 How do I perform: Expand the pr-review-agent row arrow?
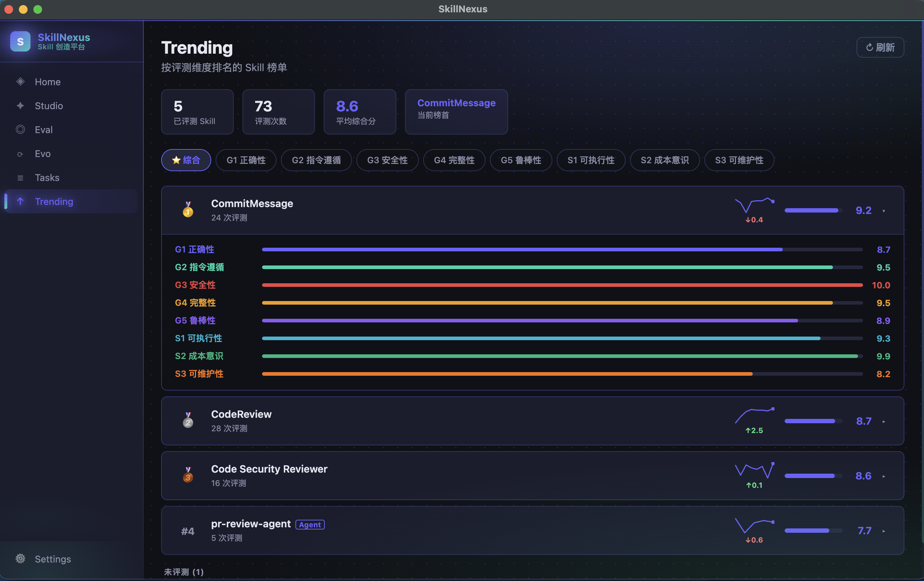(x=884, y=531)
